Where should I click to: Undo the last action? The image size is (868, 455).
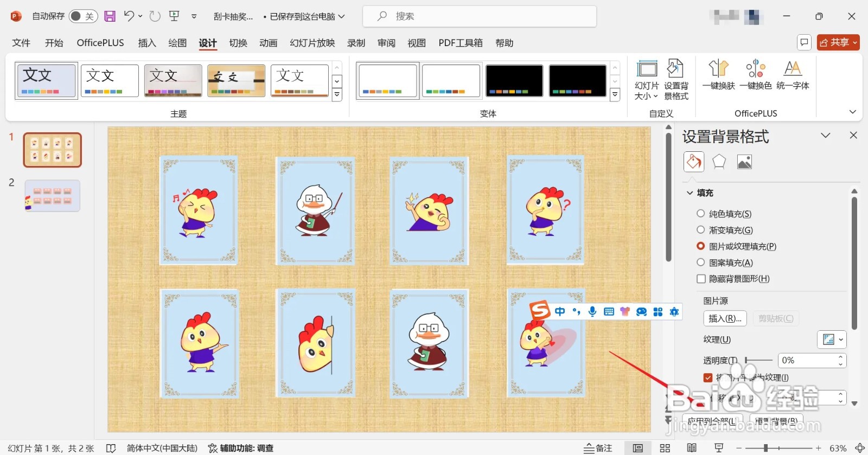point(129,16)
